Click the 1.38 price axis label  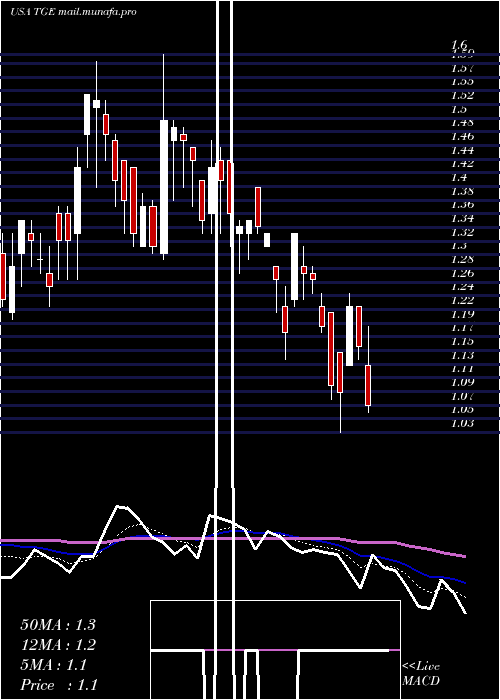point(462,192)
